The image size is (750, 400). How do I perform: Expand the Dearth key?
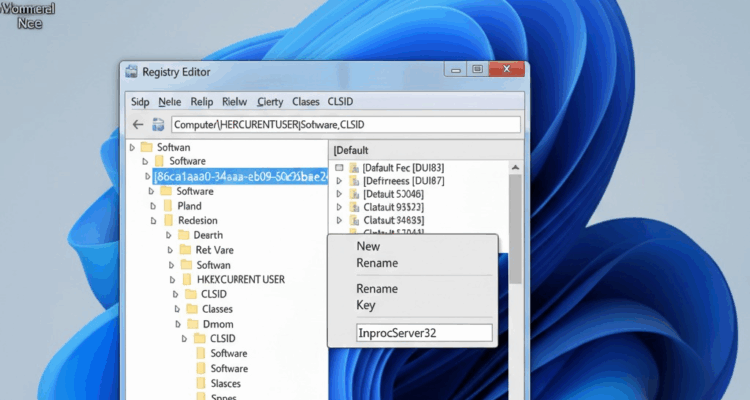click(168, 235)
